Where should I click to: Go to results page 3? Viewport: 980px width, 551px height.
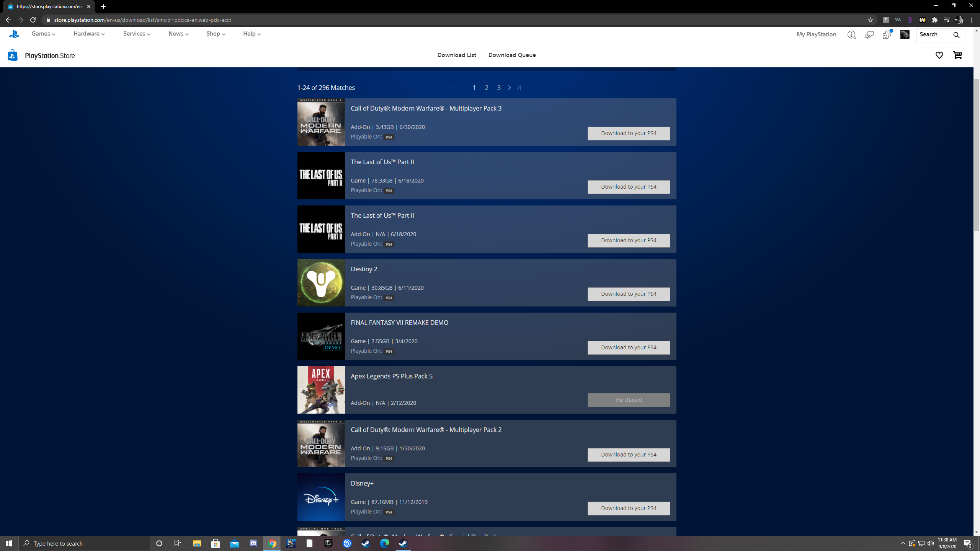click(499, 88)
